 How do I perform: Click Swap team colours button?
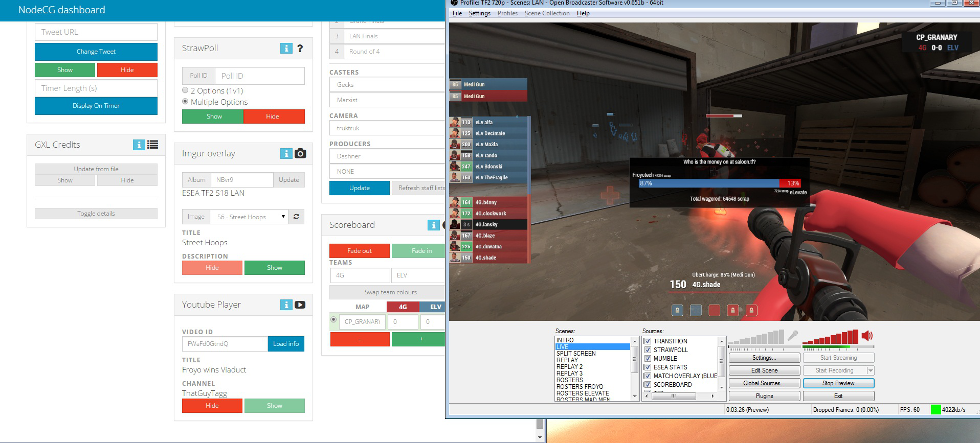click(387, 292)
